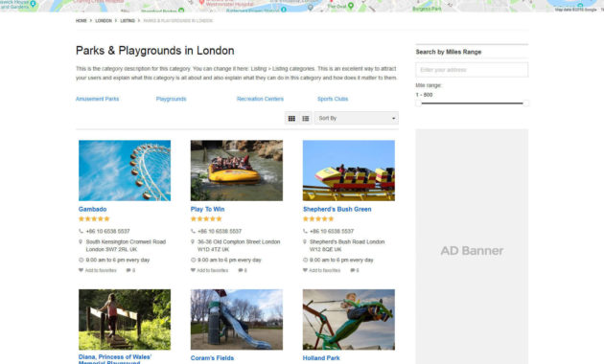Open the Sort By dropdown

357,118
